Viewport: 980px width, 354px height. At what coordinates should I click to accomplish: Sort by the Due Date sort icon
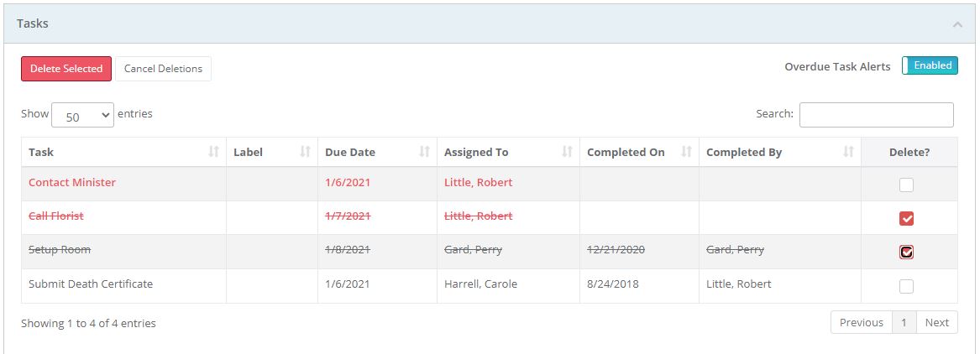424,152
